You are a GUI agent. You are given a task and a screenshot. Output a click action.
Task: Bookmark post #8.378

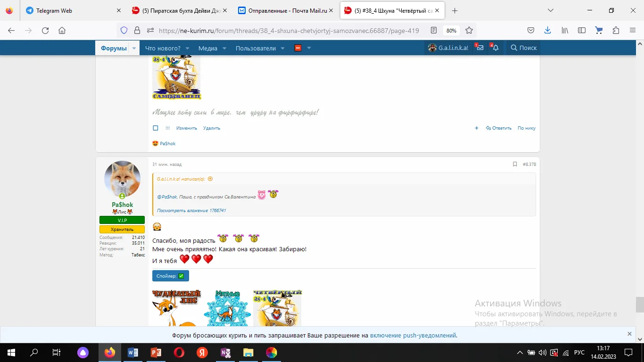(x=515, y=165)
